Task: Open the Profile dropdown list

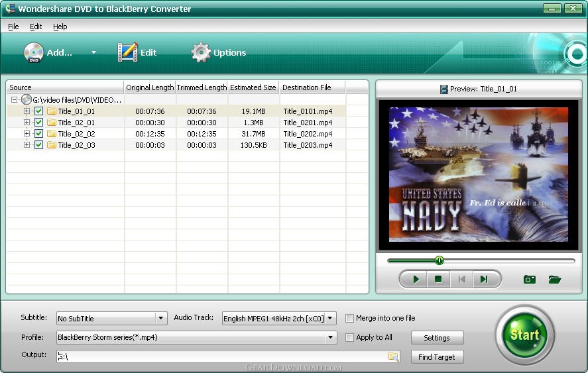Action: (330, 337)
